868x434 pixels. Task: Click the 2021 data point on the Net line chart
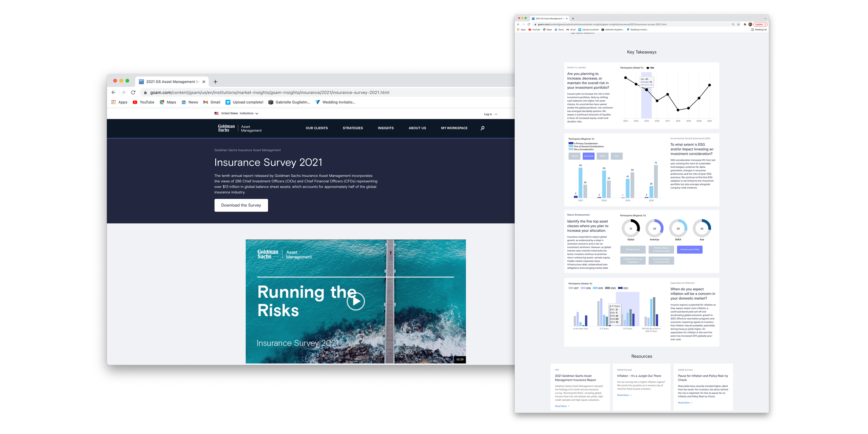709,85
